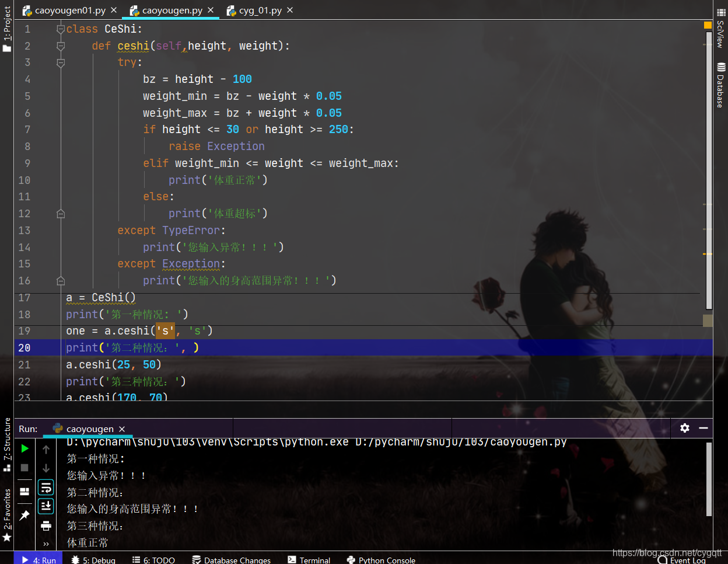Expand more actions chevron in Run toolbar
The height and width of the screenshot is (564, 728).
coord(46,544)
